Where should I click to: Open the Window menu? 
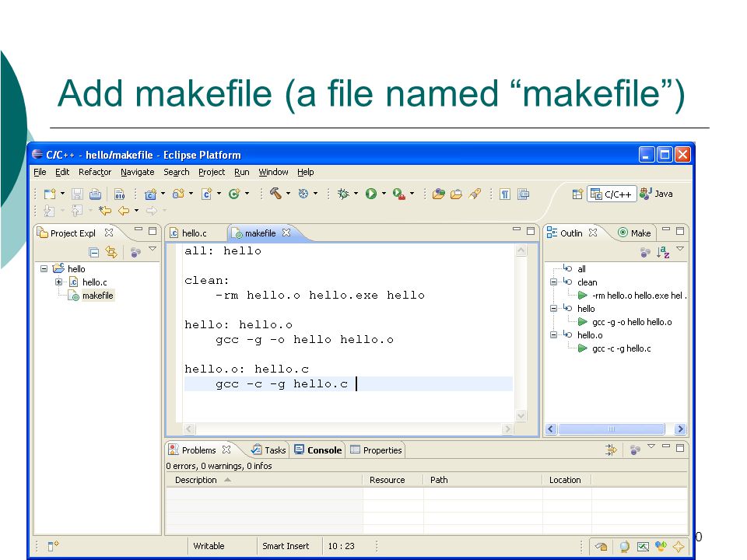click(x=273, y=172)
